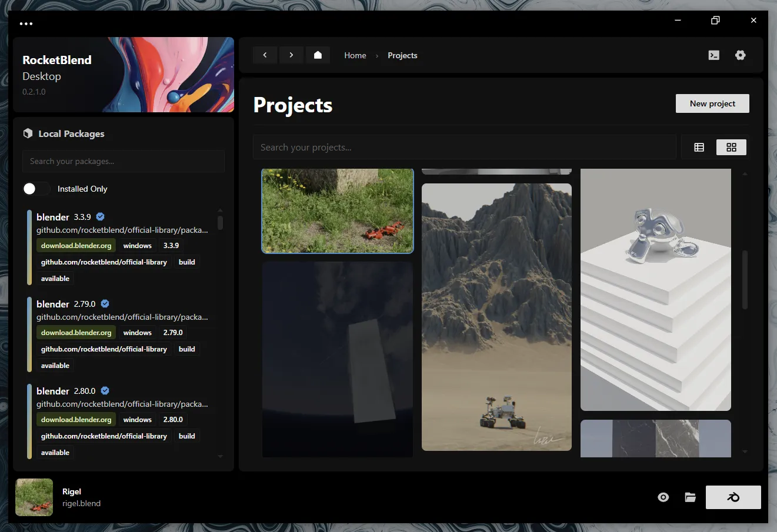777x532 pixels.
Task: Click the Home house icon in the navigation bar
Action: 318,55
